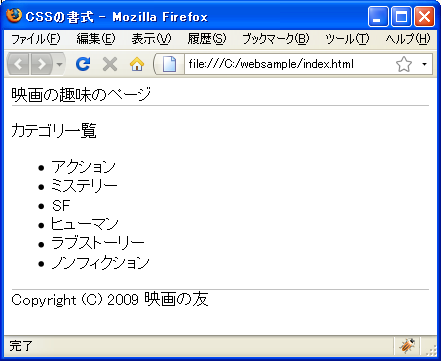Click the list item ミステリー
441x361 pixels.
(84, 186)
